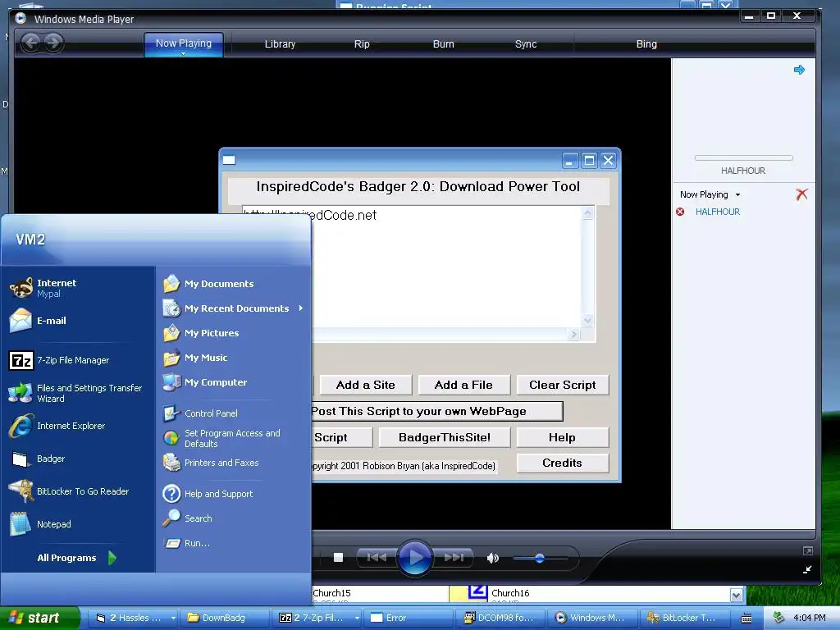The height and width of the screenshot is (630, 840).
Task: Open the Burn tab
Action: pos(444,44)
